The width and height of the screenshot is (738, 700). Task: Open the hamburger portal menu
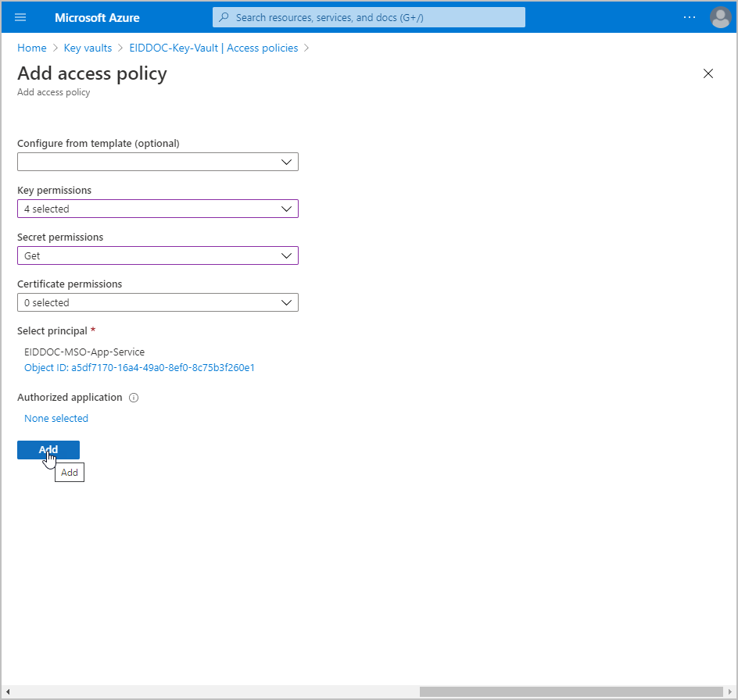click(20, 17)
